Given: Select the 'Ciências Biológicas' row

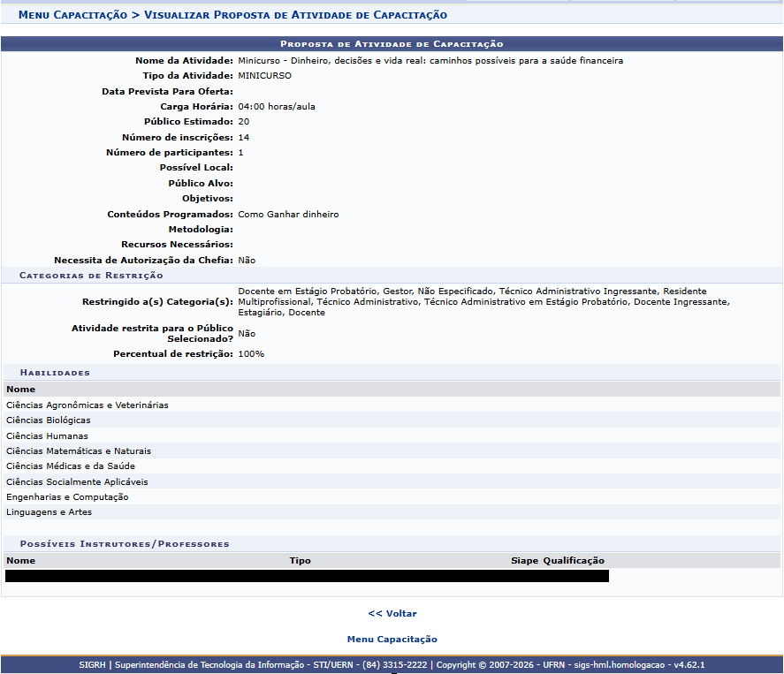Looking at the screenshot, I should (x=392, y=420).
